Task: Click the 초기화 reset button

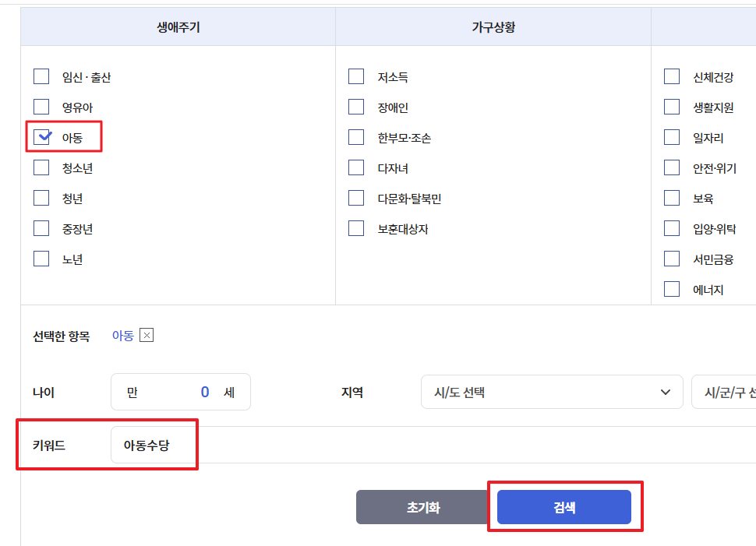Action: click(423, 507)
